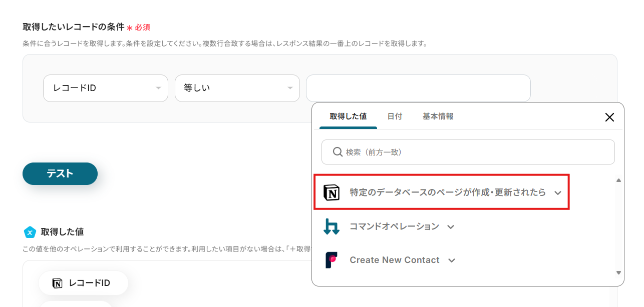Click popup scrollbar down arrow

618,272
